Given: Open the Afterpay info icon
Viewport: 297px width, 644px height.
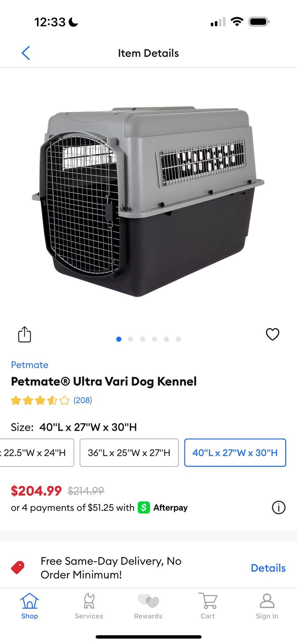Looking at the screenshot, I should click(x=279, y=507).
